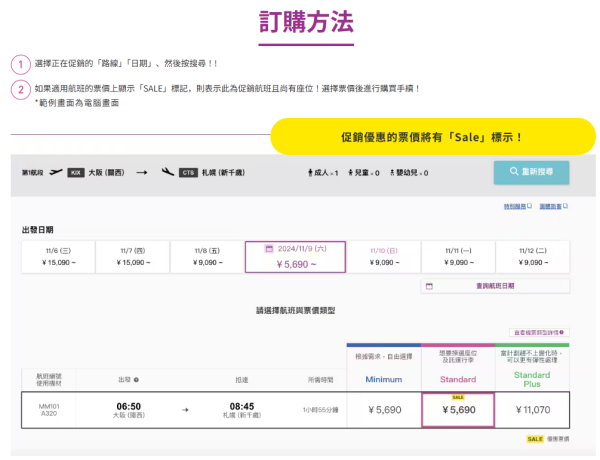This screenshot has height=460, width=600.
Task: Click the 請選擇航班與票價類型 heading
Action: [295, 310]
